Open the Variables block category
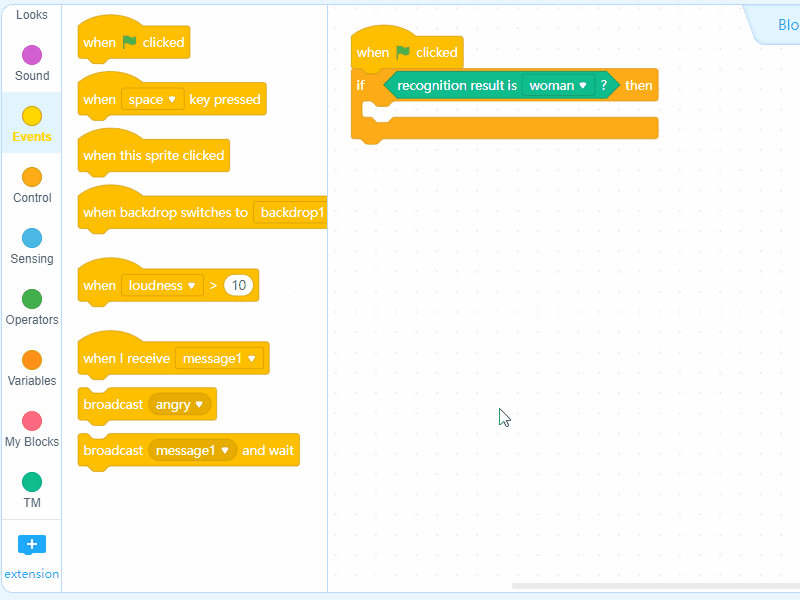 coord(32,369)
